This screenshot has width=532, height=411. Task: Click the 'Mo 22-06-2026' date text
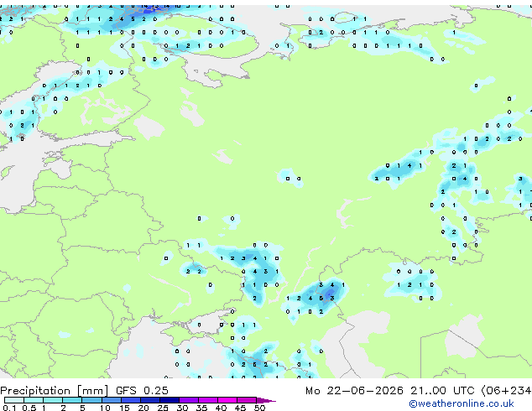coord(354,391)
